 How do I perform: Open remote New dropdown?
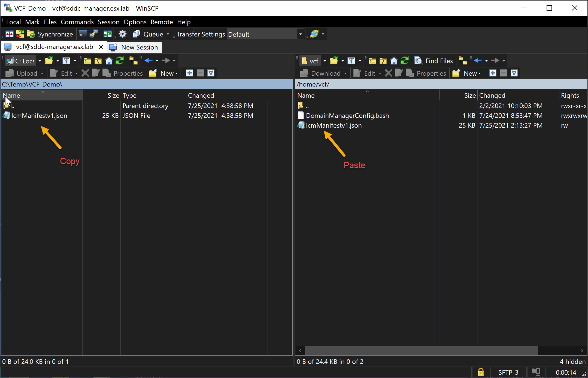click(x=467, y=73)
